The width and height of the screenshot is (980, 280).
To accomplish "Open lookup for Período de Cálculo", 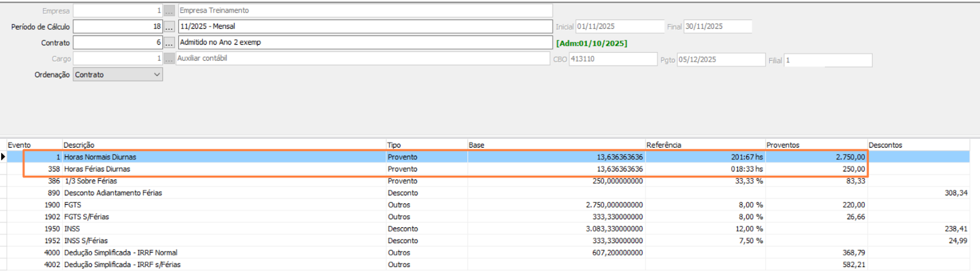I will pos(169,27).
